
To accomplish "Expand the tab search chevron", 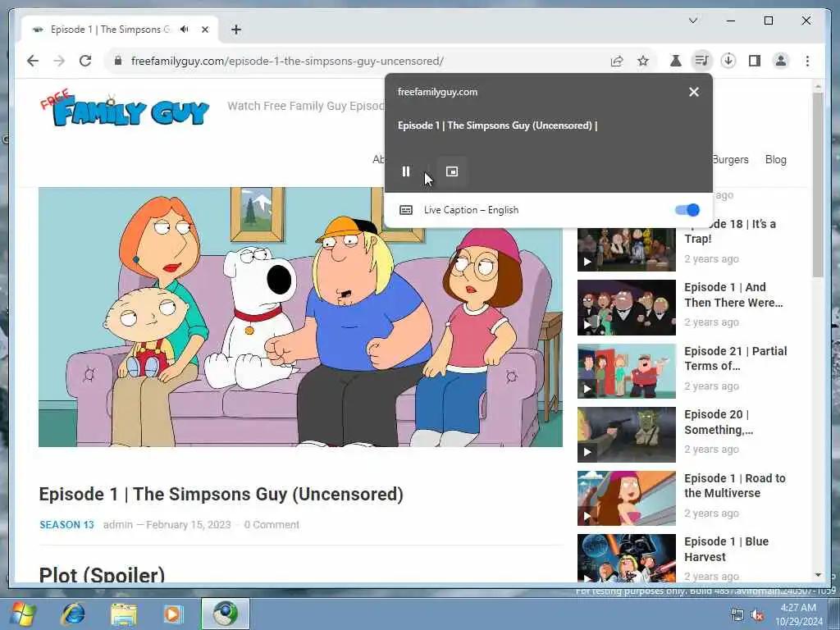I will (x=692, y=21).
